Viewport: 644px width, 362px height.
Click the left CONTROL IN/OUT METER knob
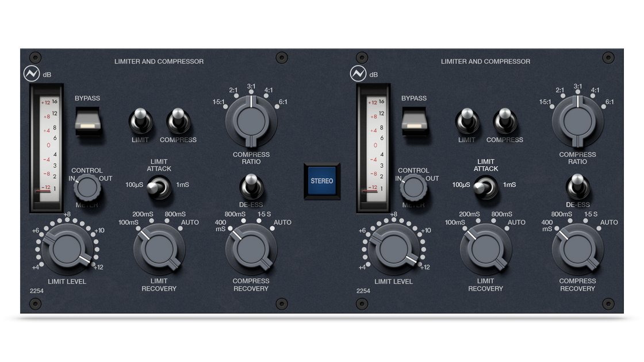[x=88, y=187]
